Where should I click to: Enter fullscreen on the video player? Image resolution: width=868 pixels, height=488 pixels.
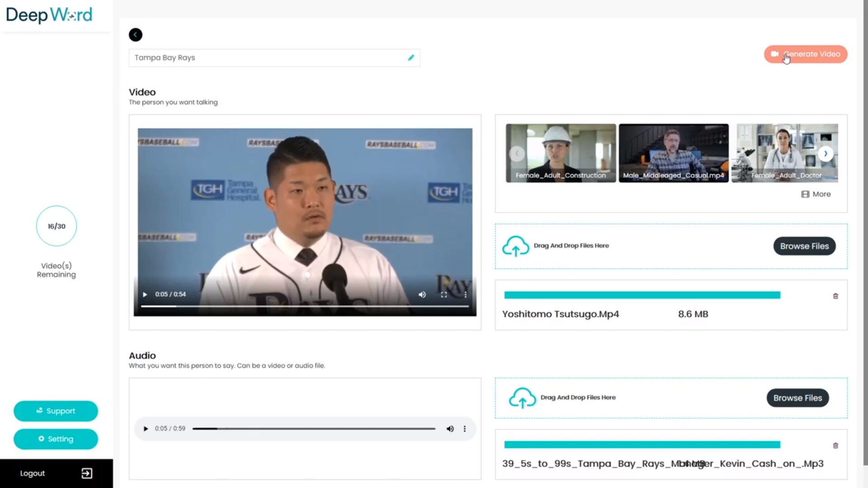(x=444, y=295)
